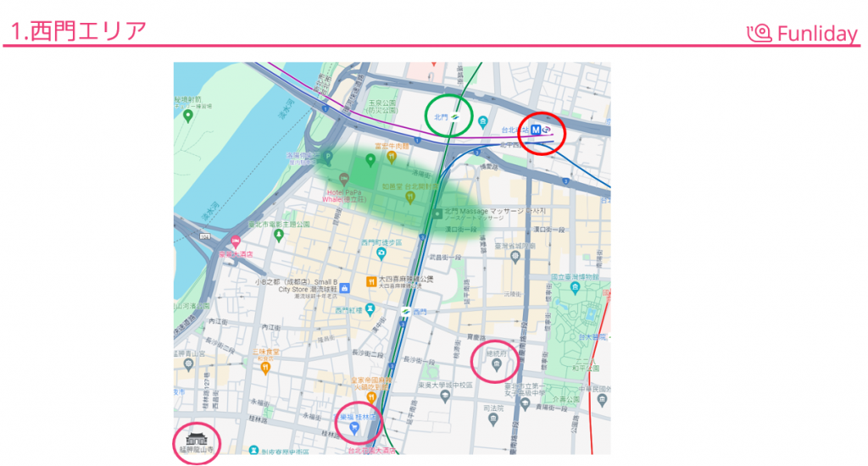868x466 pixels.
Task: Select the Small B City Store shopping icon
Action: (344, 288)
